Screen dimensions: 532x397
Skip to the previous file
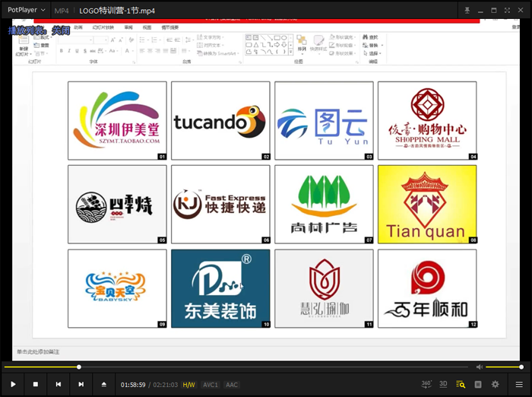(x=58, y=385)
